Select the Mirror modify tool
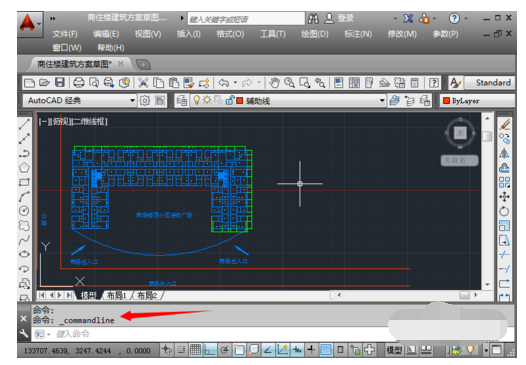Viewport: 526px width, 365px height. pyautogui.click(x=504, y=153)
